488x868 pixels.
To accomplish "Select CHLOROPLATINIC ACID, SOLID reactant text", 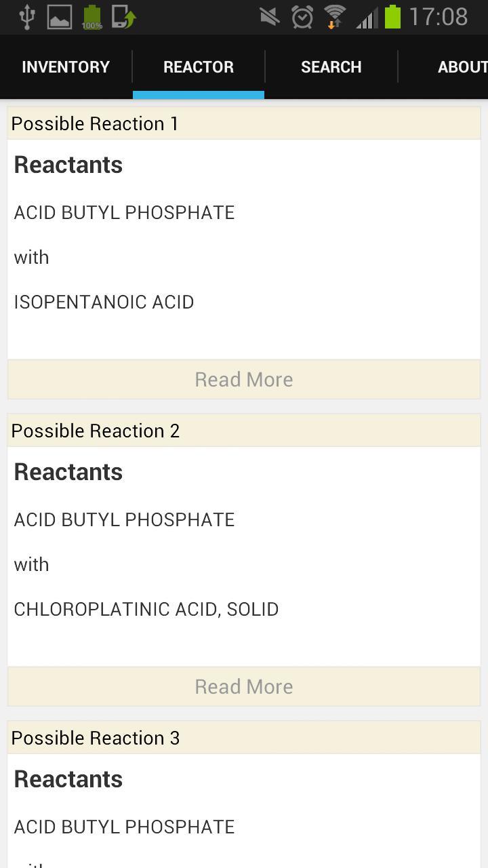I will coord(146,609).
